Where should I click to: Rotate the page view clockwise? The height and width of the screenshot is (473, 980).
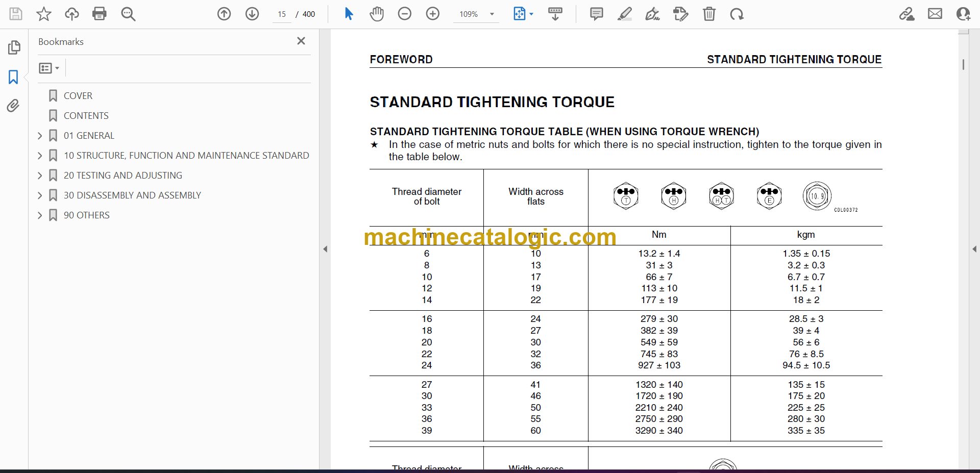point(737,14)
